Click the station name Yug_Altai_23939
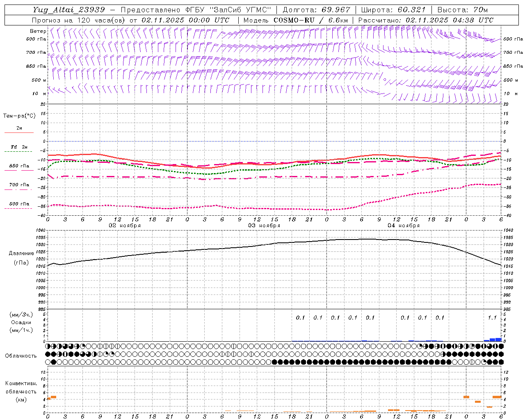 [69, 10]
